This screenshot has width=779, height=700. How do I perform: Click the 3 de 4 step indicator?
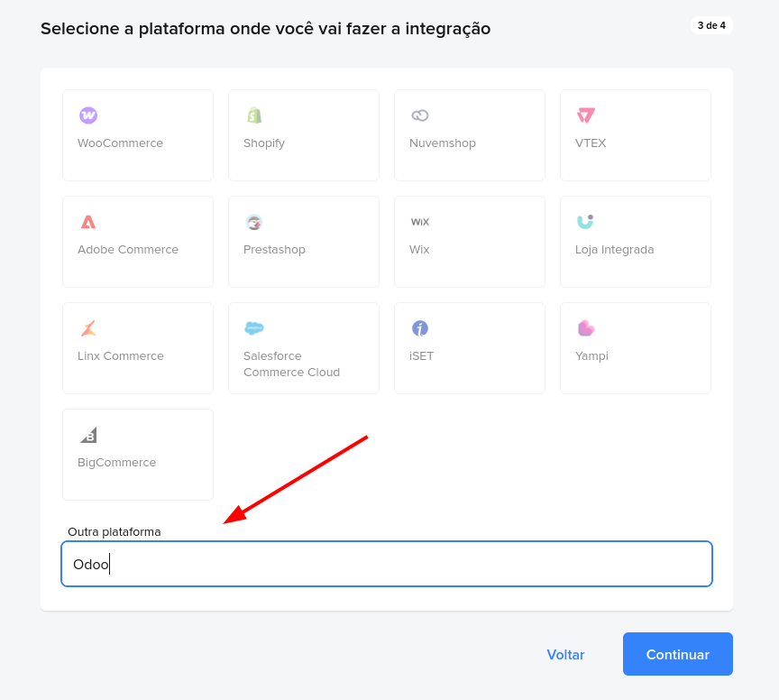point(711,25)
